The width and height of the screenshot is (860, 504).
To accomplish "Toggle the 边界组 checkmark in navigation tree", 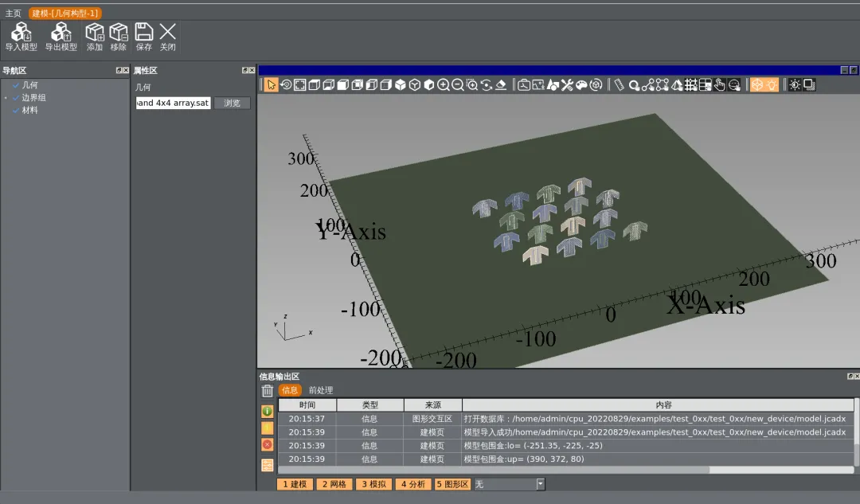I will pyautogui.click(x=16, y=98).
